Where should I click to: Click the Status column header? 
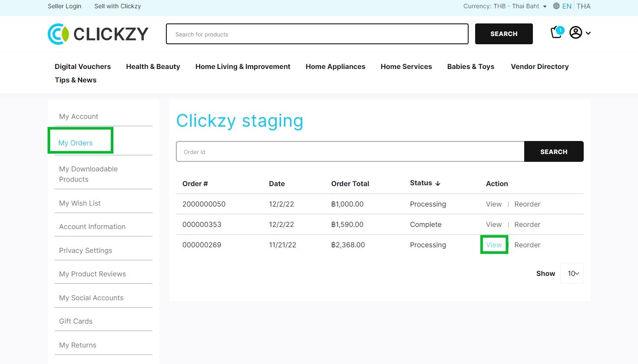click(421, 183)
